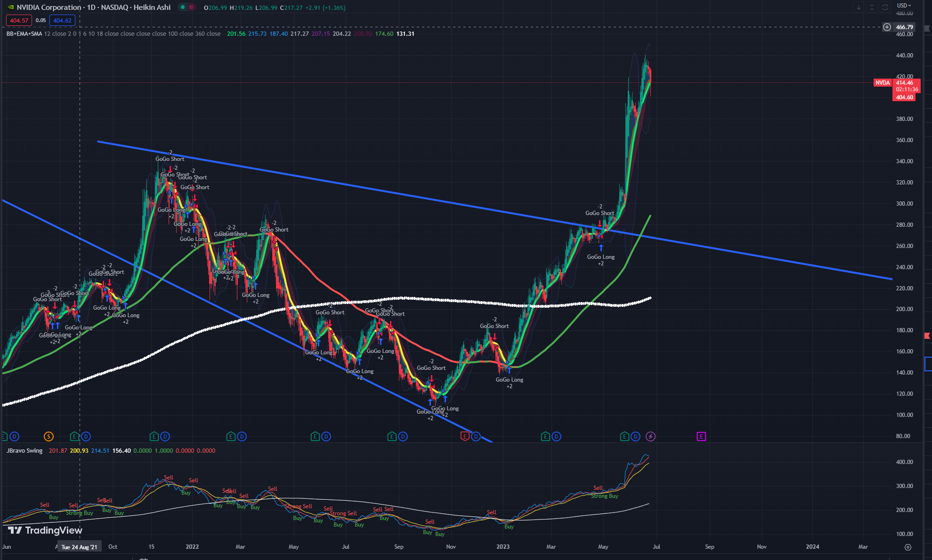Click the plus icon beside price 466.79
Image resolution: width=932 pixels, height=560 pixels.
(887, 27)
